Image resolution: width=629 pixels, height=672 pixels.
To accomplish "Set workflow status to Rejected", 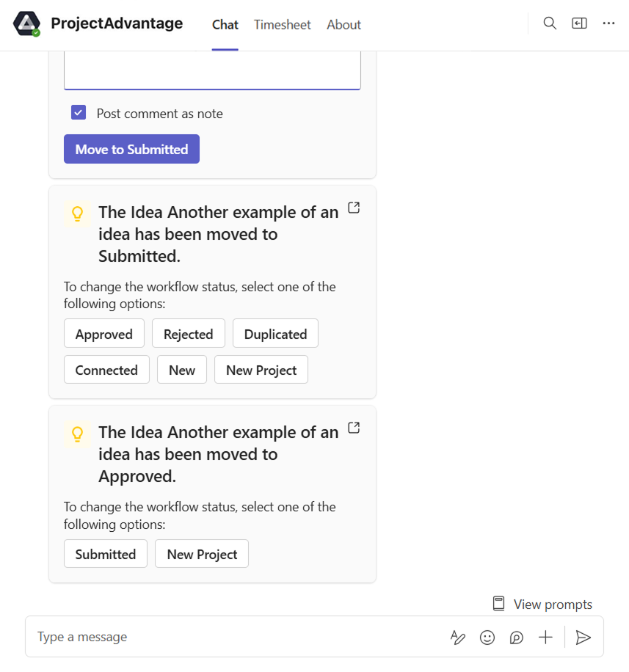I will (188, 334).
